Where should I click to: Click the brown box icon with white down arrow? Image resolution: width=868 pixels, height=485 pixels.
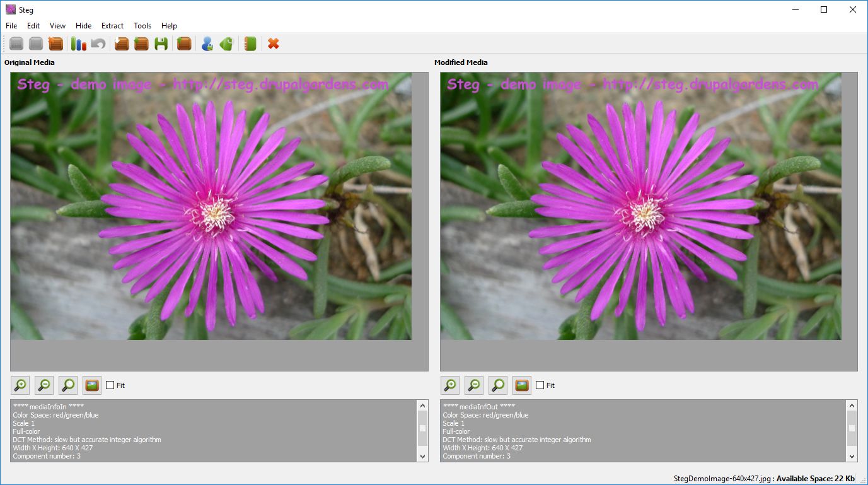click(122, 44)
